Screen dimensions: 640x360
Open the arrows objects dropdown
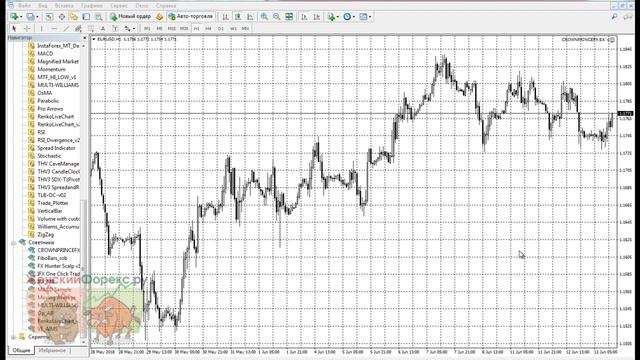(x=133, y=29)
